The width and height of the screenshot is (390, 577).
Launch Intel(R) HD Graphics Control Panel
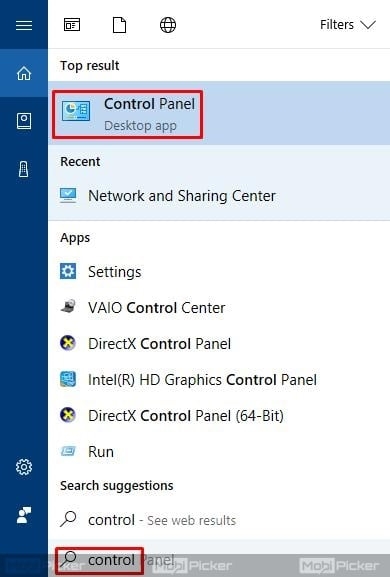click(219, 379)
